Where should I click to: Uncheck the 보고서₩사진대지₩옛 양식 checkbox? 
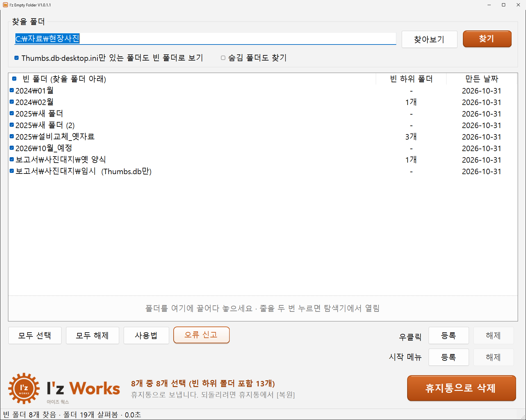pos(12,160)
